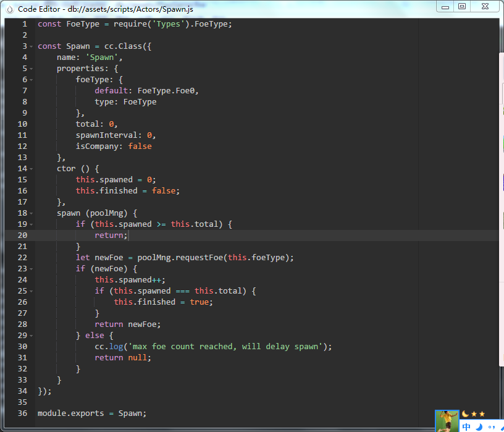Fold the else block at line 29
This screenshot has width=504, height=432.
(31, 336)
